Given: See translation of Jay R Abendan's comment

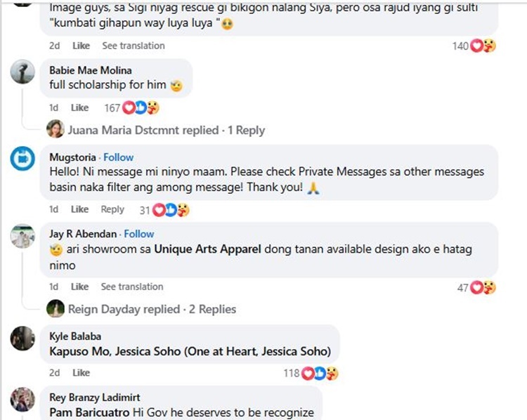Looking at the screenshot, I should [132, 287].
